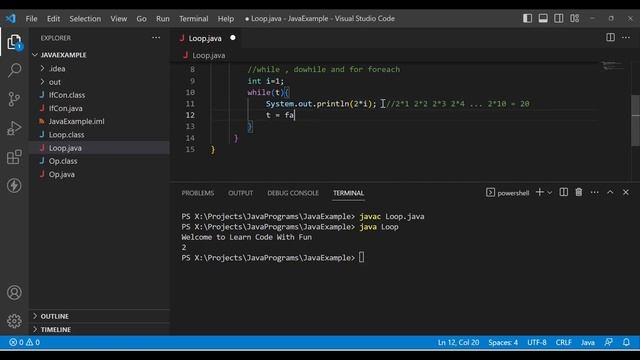Click Ln 12, Col 20 status entry
This screenshot has width=640, height=360.
click(x=458, y=342)
